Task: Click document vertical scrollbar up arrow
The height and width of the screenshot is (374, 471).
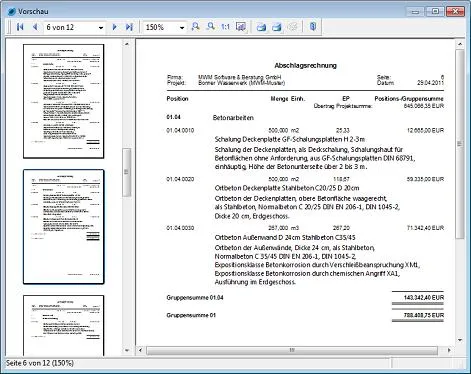Action: 460,44
